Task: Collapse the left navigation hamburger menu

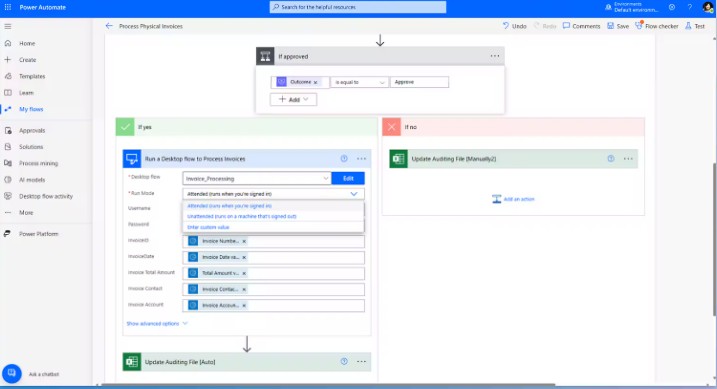Action: point(8,27)
